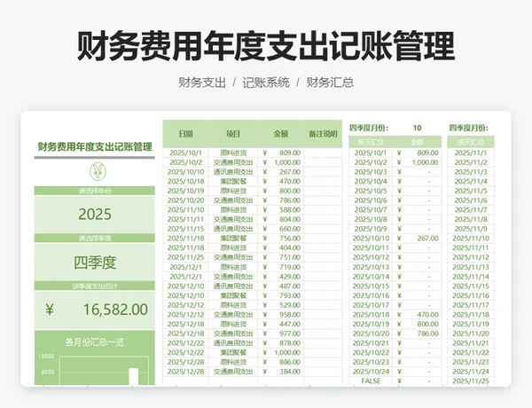This screenshot has width=532, height=408.
Task: Select the 日期 column header
Action: pos(186,134)
